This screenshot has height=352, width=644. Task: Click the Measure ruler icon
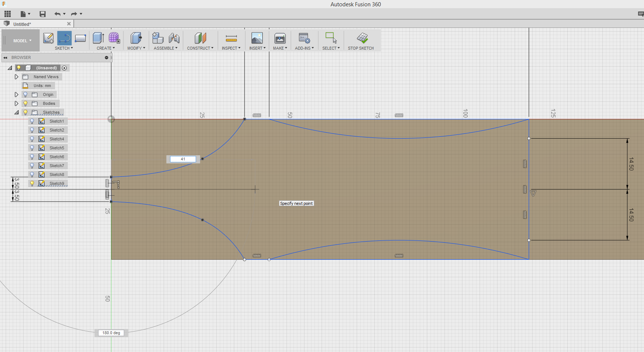point(231,38)
